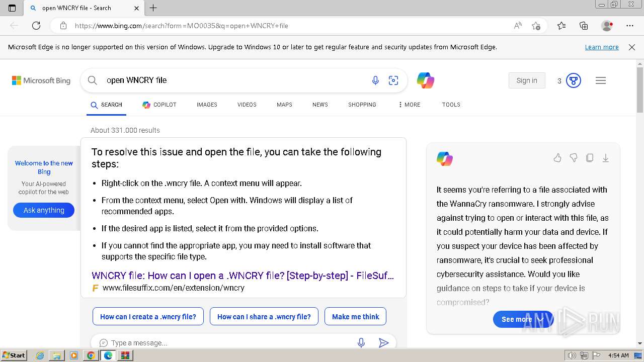The height and width of the screenshot is (362, 644).
Task: Open Internet Explorer from taskbar
Action: pyautogui.click(x=40, y=355)
